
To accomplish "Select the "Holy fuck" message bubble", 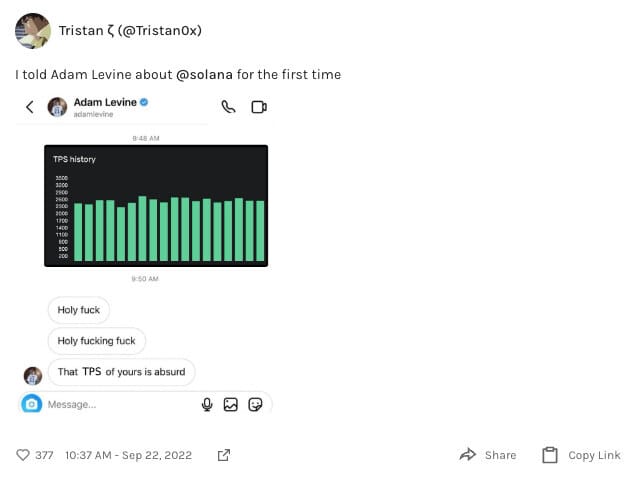I will tap(78, 310).
